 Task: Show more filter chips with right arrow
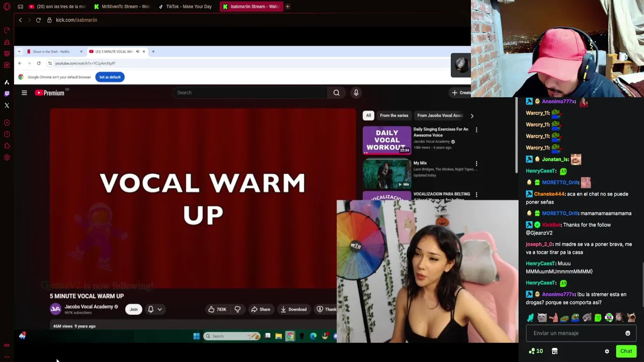coord(472,116)
